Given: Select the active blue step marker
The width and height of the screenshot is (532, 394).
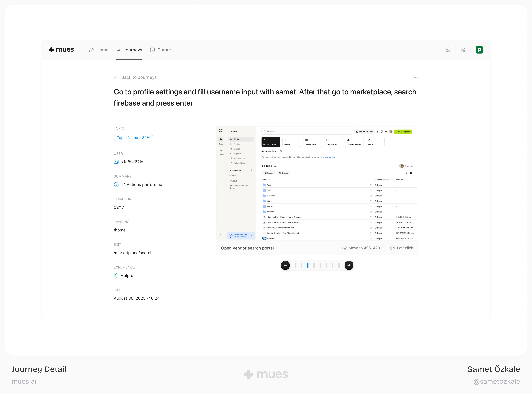Looking at the screenshot, I should pyautogui.click(x=308, y=265).
